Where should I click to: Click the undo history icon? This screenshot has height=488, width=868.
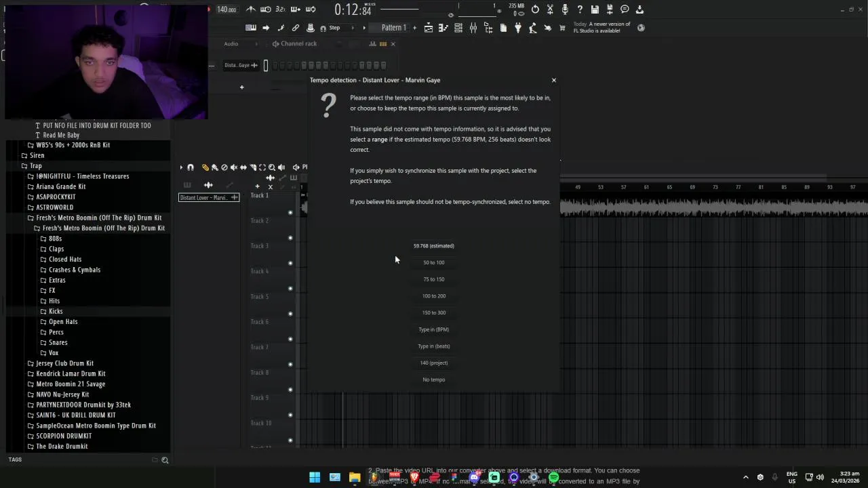[x=535, y=9]
